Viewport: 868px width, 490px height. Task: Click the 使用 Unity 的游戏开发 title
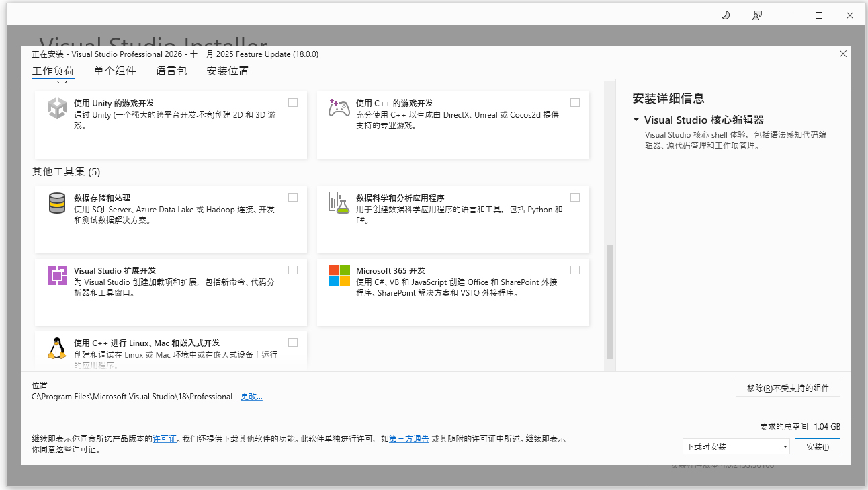pyautogui.click(x=114, y=104)
